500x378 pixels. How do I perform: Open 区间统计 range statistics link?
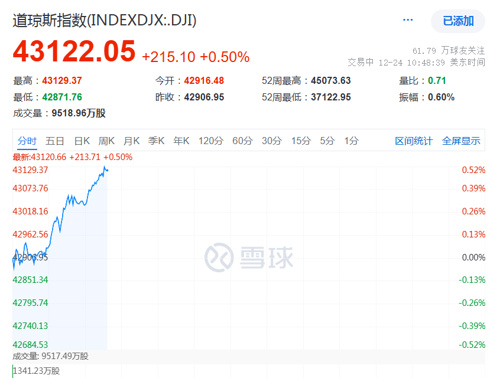click(x=414, y=141)
